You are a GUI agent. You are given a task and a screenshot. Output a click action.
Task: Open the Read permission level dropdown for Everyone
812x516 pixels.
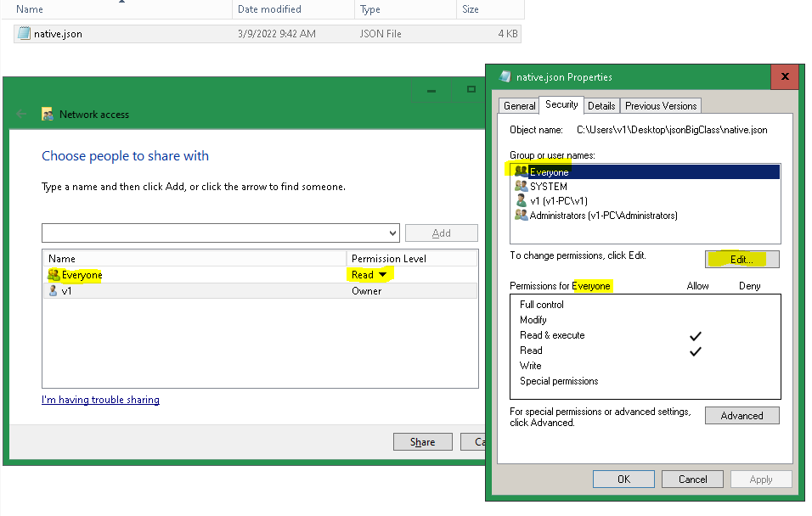click(x=383, y=274)
